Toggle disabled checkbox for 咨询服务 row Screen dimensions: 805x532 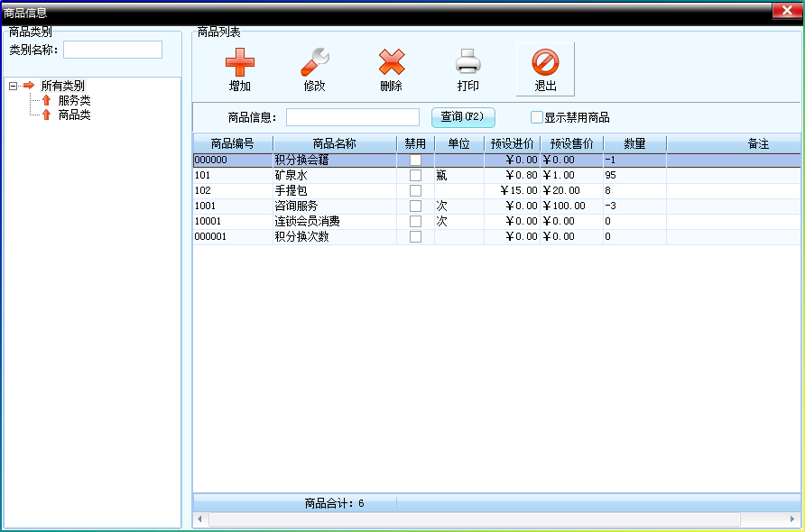coord(415,206)
